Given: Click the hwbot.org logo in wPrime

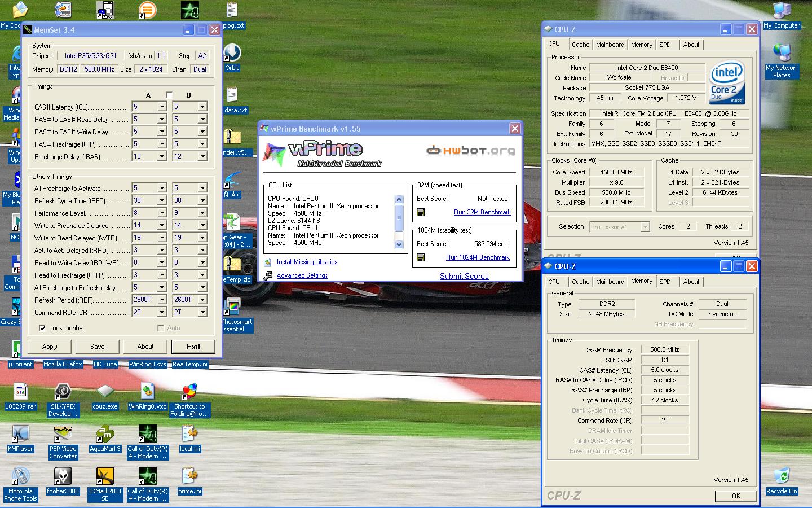Looking at the screenshot, I should click(x=470, y=150).
